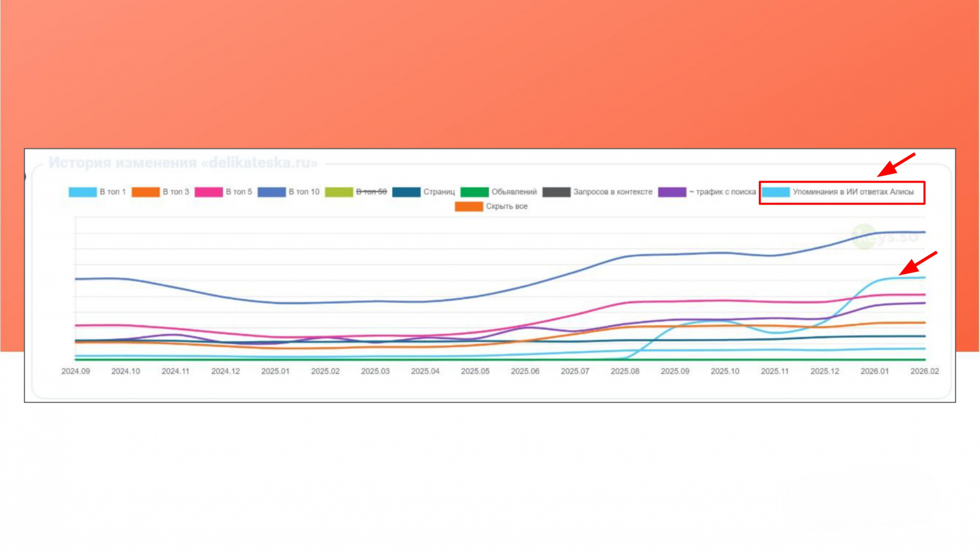Enable the struck-through "В топ 50" series
This screenshot has height=551, width=980.
[356, 192]
